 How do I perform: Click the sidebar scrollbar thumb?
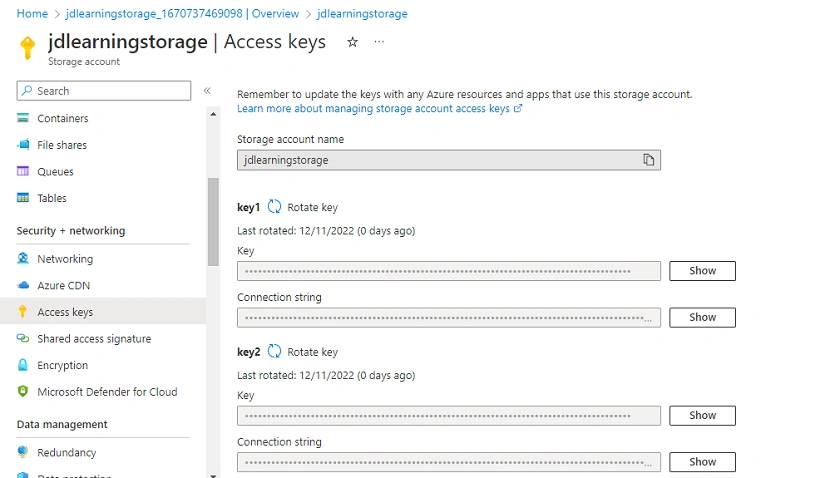point(213,221)
